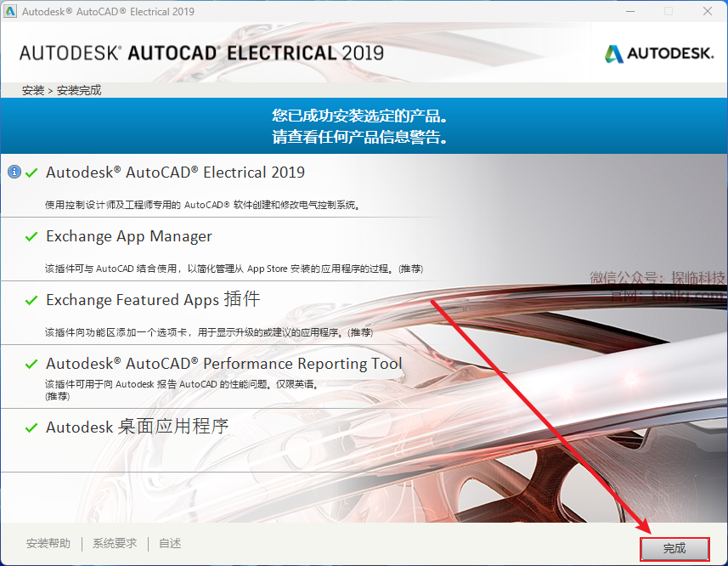Viewport: 728px width, 566px height.
Task: Select the AutoCAD Performance Reporting Tool title
Action: [223, 364]
